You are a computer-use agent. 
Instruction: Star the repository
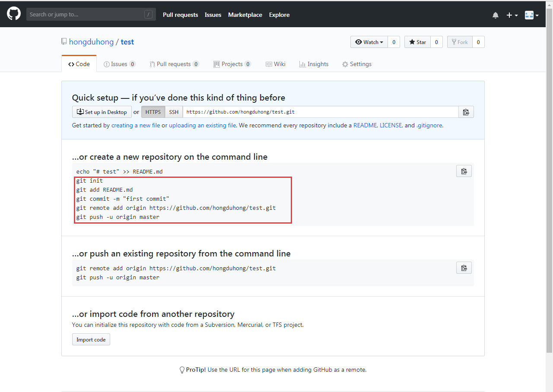[417, 42]
